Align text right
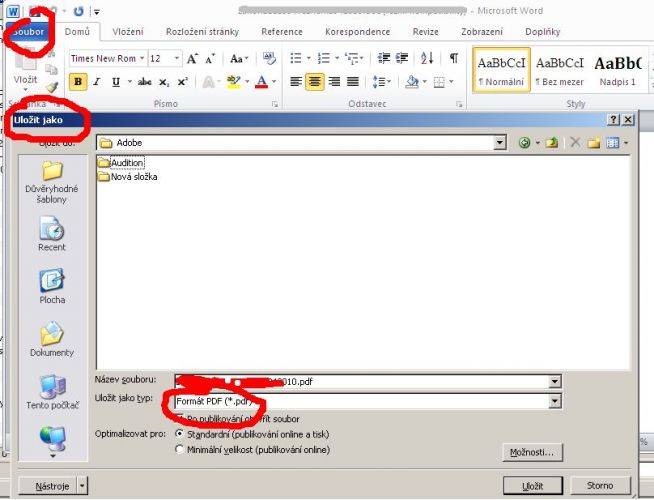 pos(334,81)
